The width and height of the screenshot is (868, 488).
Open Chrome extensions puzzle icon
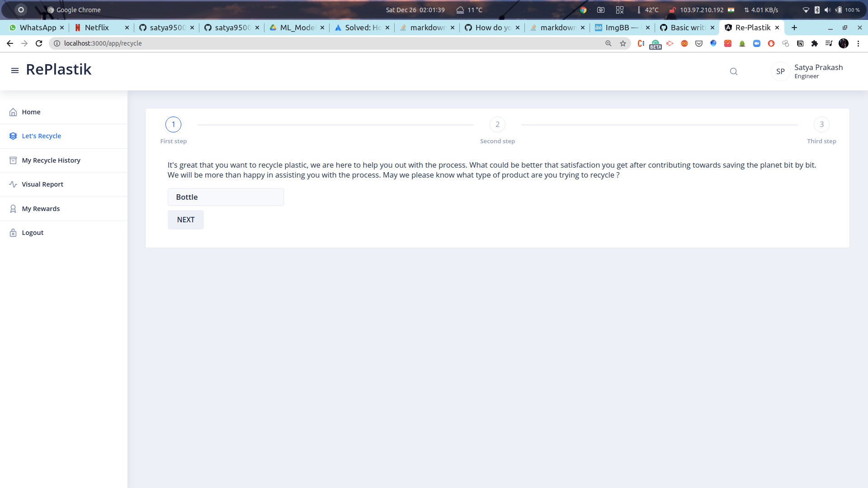(x=815, y=43)
